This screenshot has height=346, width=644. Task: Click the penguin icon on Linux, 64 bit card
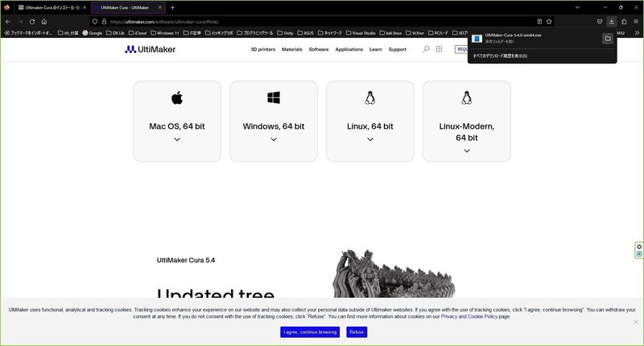(370, 97)
